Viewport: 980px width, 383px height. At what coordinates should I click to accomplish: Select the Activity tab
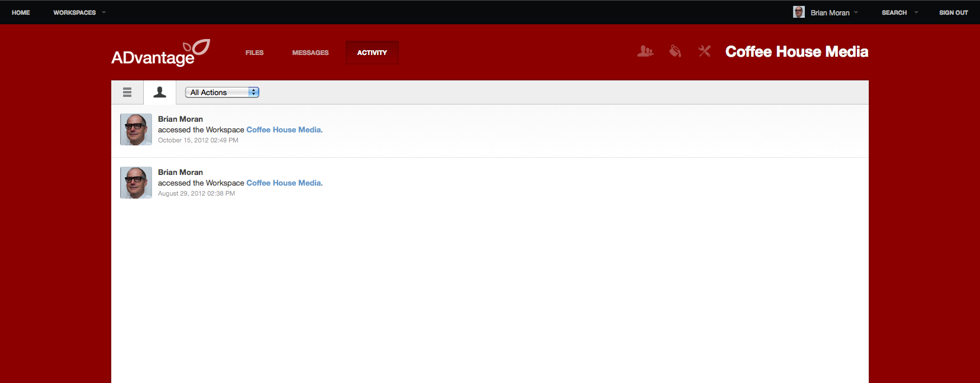click(x=372, y=53)
